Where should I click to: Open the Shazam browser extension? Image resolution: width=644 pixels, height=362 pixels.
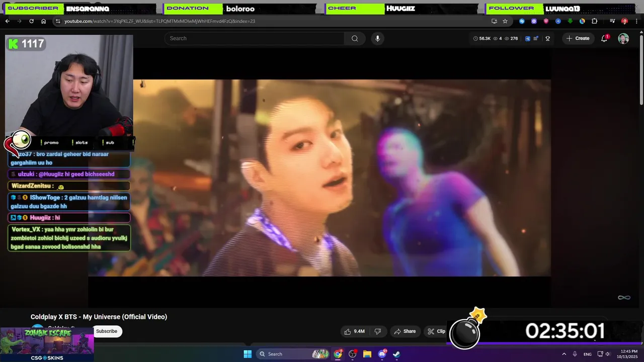(522, 21)
